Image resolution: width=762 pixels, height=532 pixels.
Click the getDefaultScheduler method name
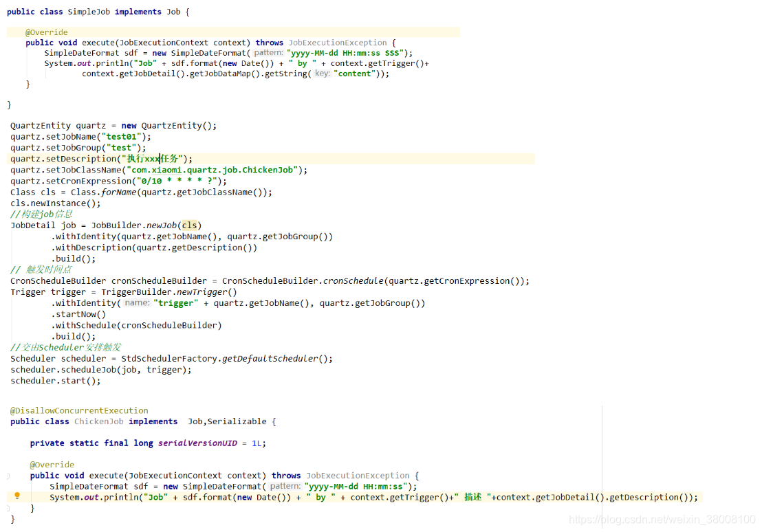tap(270, 359)
